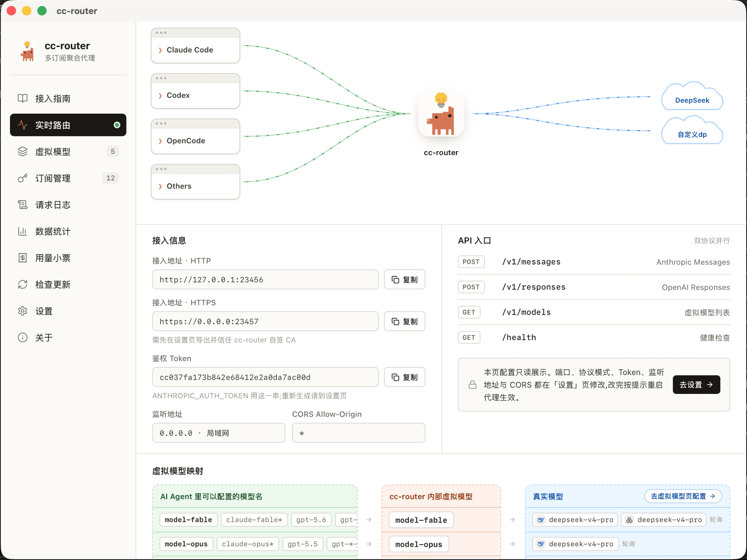The height and width of the screenshot is (560, 747).
Task: Expand the Codex client card
Action: point(196,91)
